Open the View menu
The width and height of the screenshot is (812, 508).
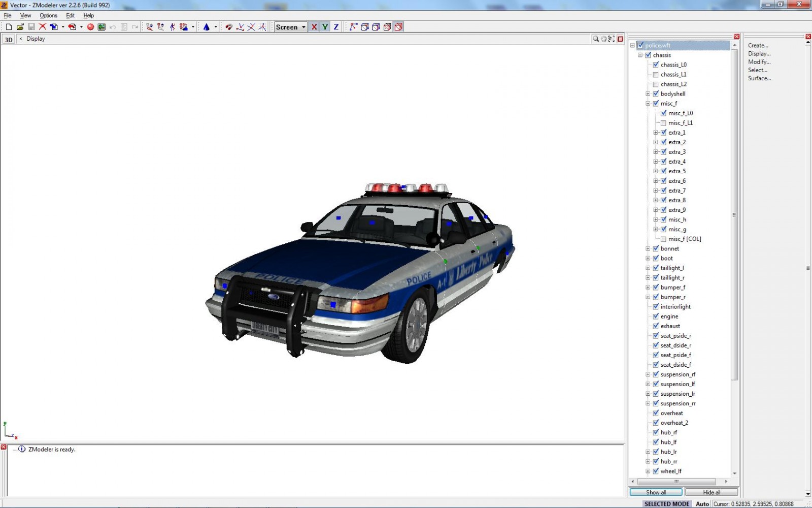tap(25, 16)
